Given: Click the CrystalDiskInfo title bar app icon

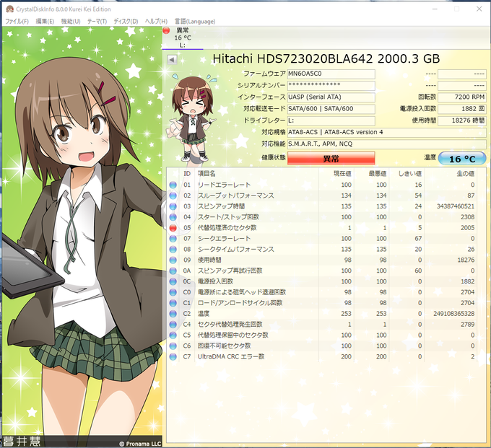Looking at the screenshot, I should [x=9, y=9].
